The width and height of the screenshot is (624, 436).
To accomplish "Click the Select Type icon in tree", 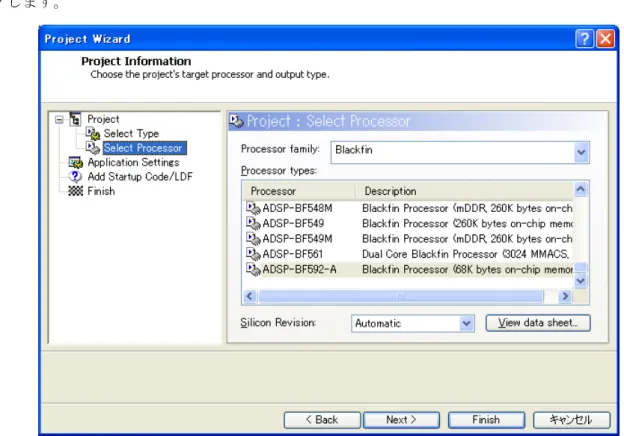I will pyautogui.click(x=93, y=133).
